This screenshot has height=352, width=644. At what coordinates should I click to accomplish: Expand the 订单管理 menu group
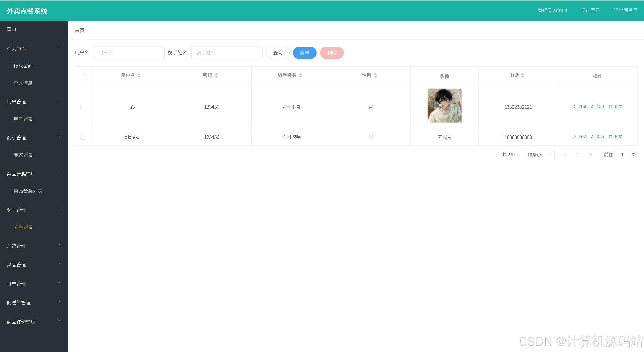tap(34, 284)
